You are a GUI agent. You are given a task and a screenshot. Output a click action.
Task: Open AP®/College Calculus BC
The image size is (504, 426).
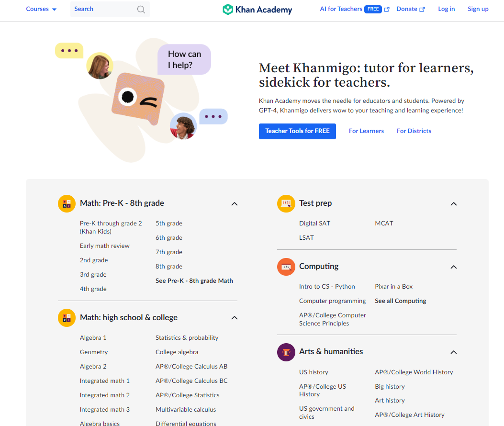tap(191, 381)
